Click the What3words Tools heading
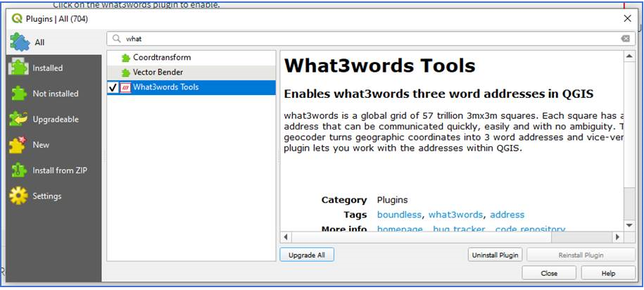 (380, 66)
